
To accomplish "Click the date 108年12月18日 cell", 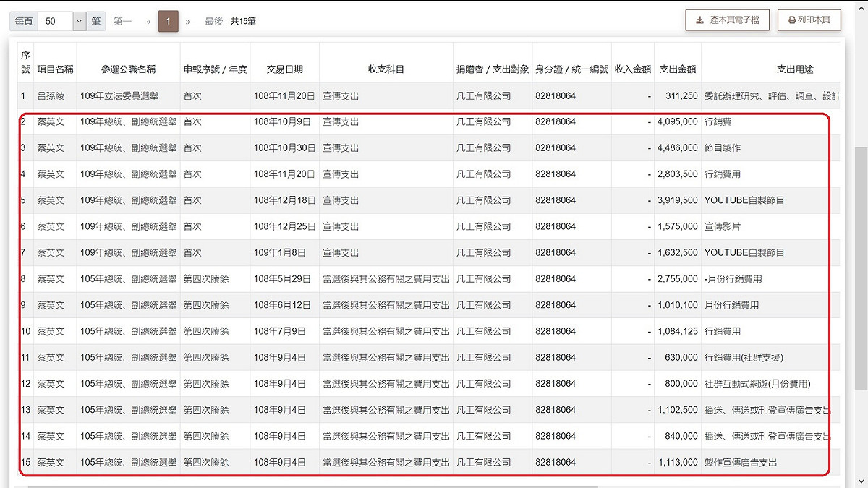I will (284, 200).
